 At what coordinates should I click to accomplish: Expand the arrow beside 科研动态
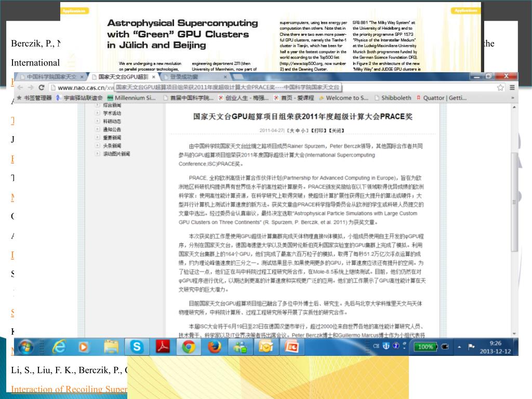[x=98, y=121]
